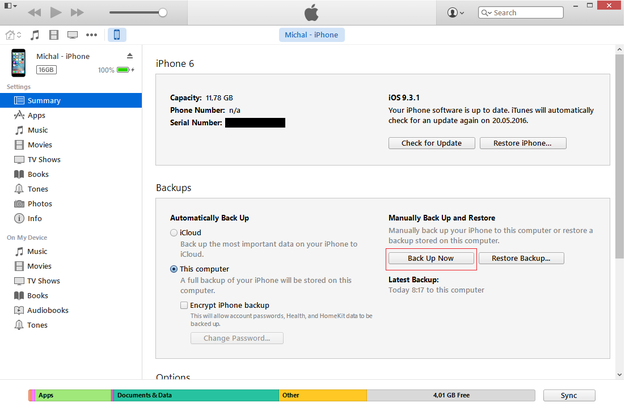Click the rewind previous track button
This screenshot has height=411, width=625.
(x=35, y=12)
